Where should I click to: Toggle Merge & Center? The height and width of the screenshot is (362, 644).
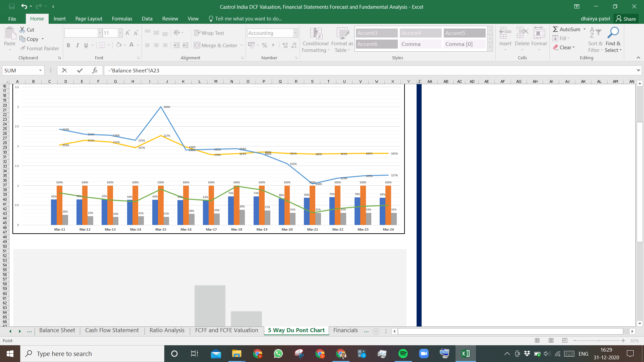[216, 45]
